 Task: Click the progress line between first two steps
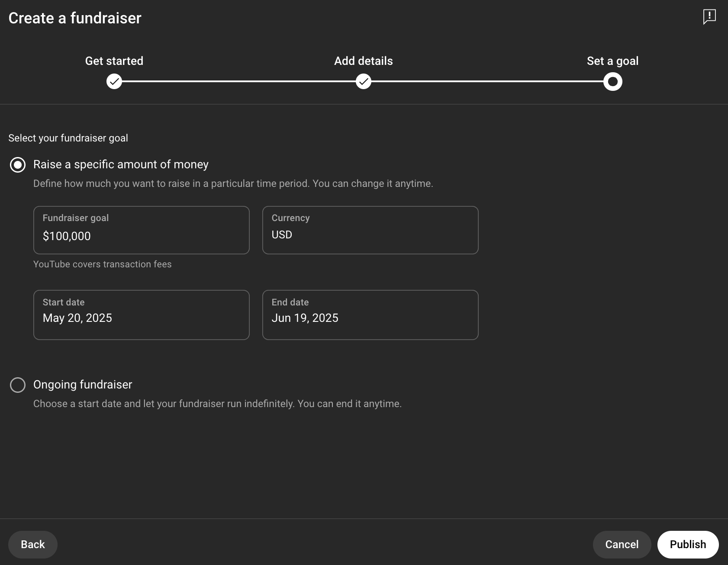point(239,81)
